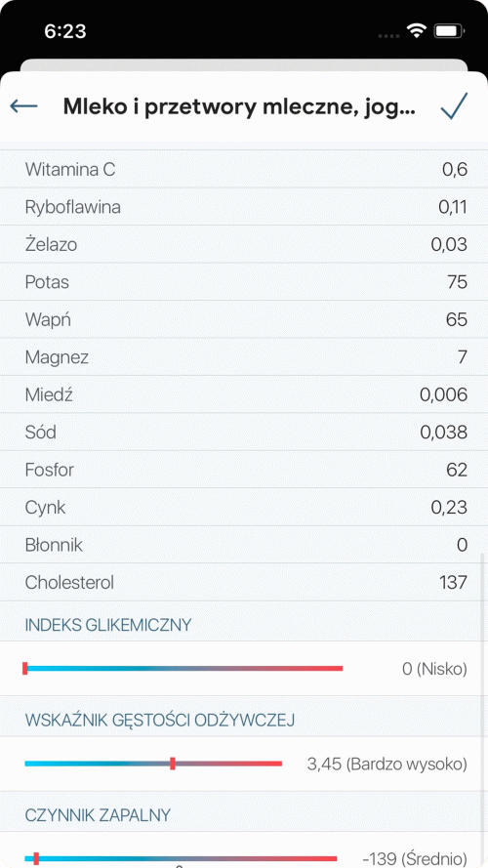Tap the Indeks glikemiczny section header
The height and width of the screenshot is (868, 488).
coord(108,625)
